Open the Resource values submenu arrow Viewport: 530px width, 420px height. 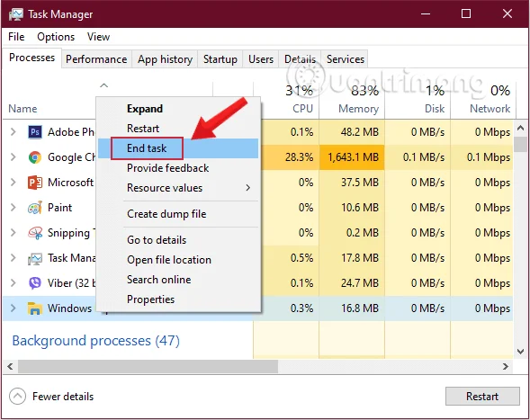tap(248, 188)
